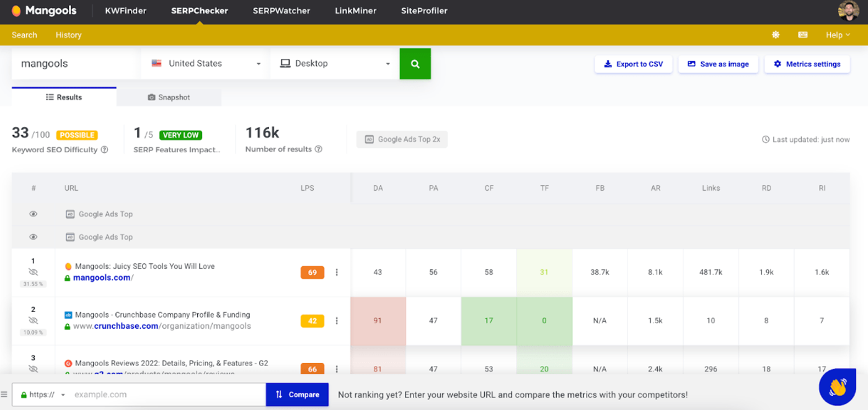Image resolution: width=868 pixels, height=410 pixels.
Task: Toggle the hidden-eye icon for result 2
Action: coord(33,320)
